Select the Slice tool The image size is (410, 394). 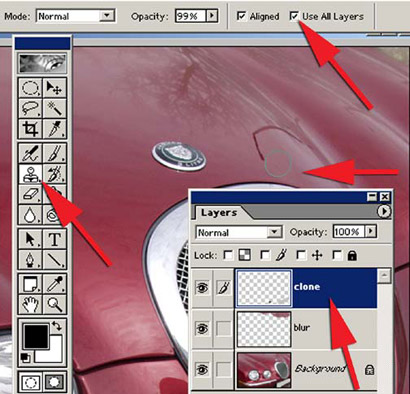(x=54, y=129)
